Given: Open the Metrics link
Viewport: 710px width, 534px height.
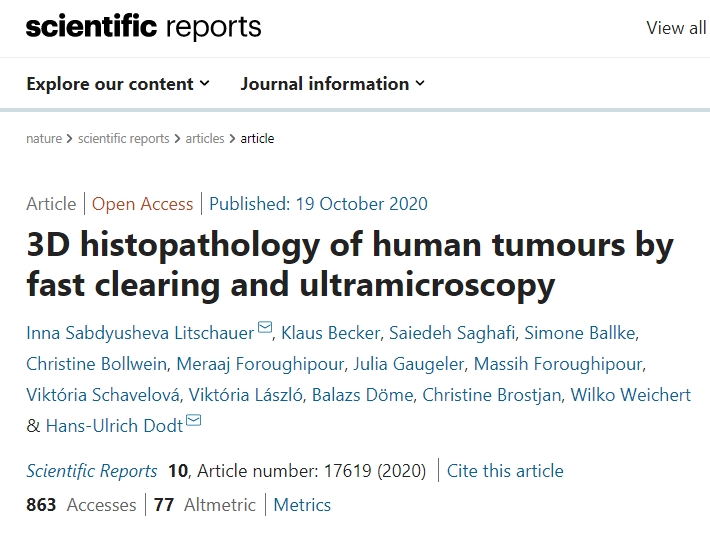Looking at the screenshot, I should click(302, 505).
